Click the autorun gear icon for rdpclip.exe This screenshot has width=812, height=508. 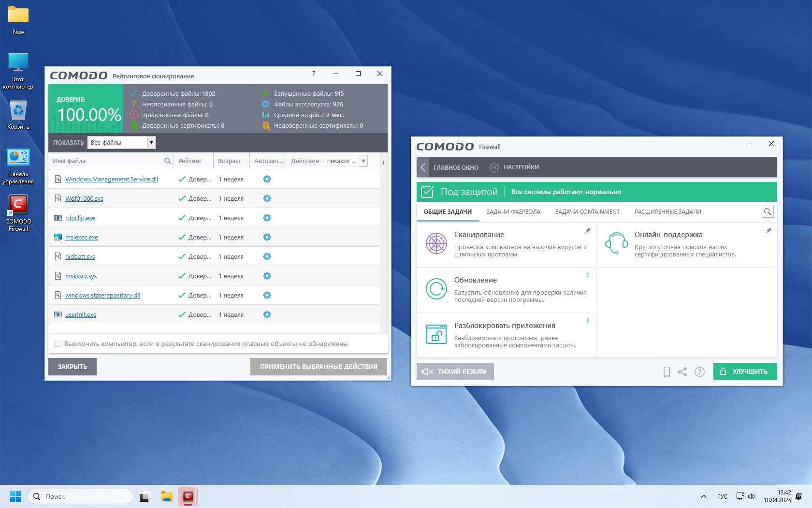tap(267, 218)
